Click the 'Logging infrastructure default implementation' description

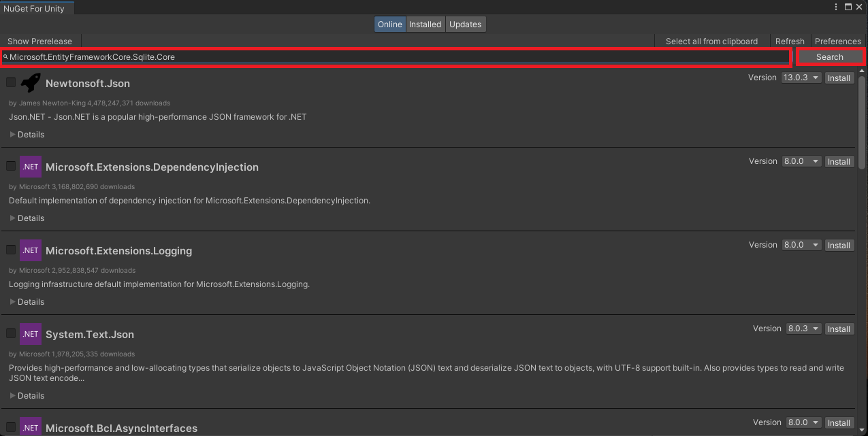coord(159,284)
